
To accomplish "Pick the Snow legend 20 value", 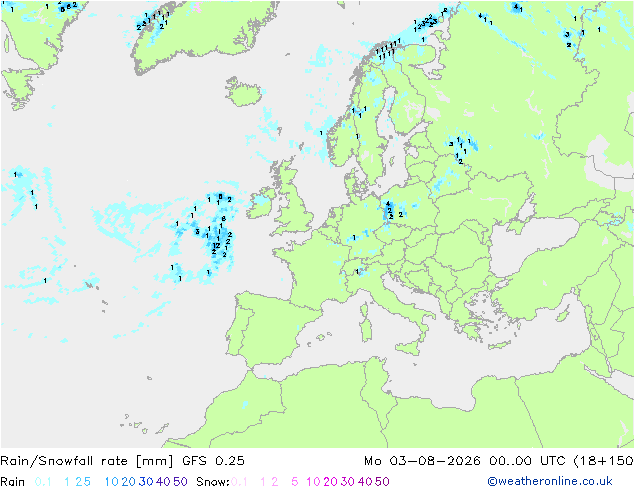I will click(330, 482).
